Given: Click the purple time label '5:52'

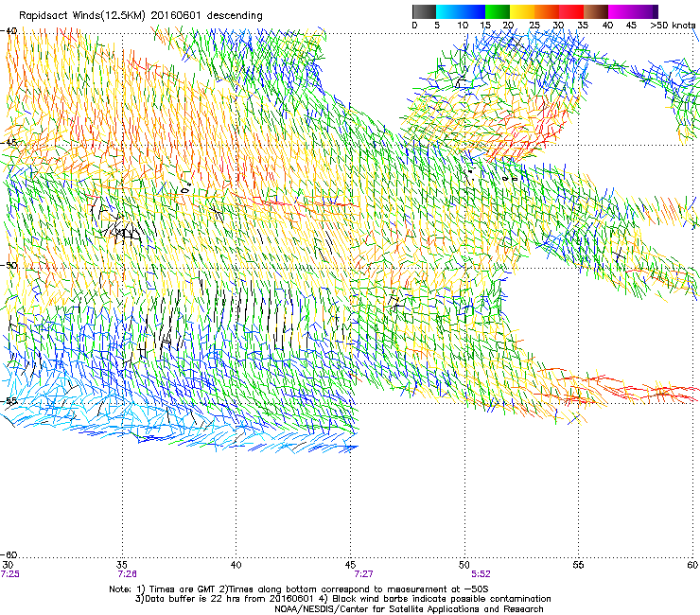Looking at the screenshot, I should pos(481,574).
